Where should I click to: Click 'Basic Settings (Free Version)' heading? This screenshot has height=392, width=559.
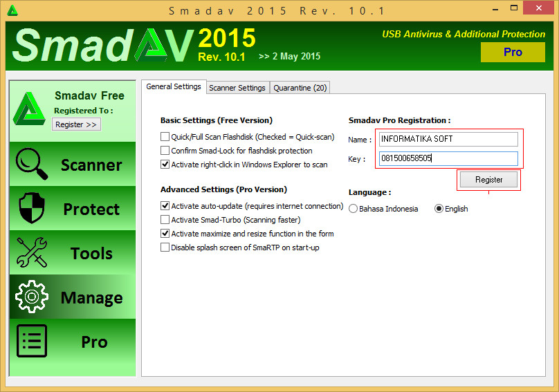[x=217, y=120]
